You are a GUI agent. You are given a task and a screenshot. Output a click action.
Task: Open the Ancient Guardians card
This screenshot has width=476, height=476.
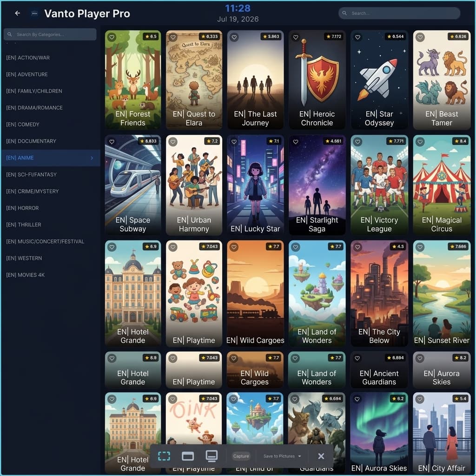379,370
